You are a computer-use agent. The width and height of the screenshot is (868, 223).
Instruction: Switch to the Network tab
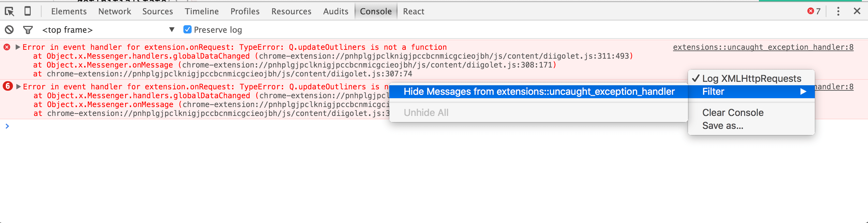click(x=115, y=11)
